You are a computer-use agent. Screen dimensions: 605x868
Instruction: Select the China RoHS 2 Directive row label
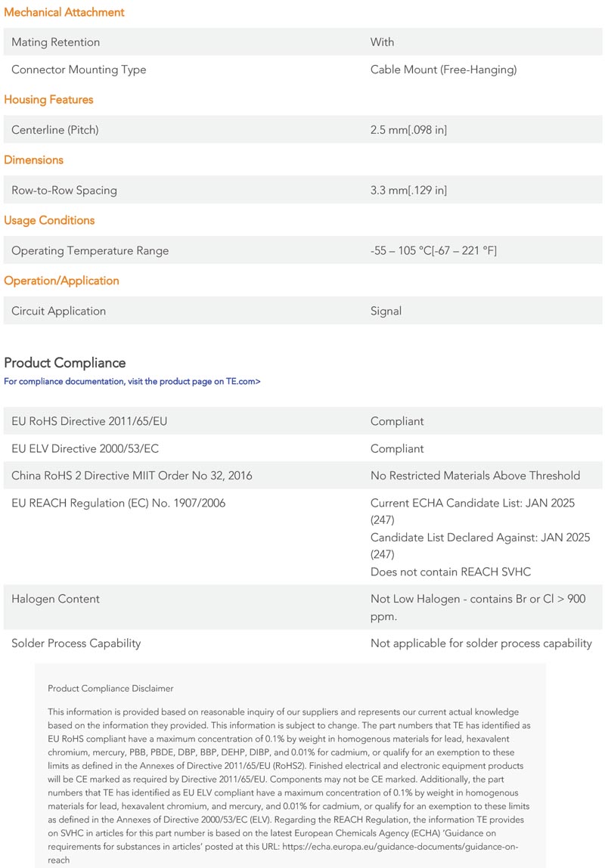pyautogui.click(x=132, y=476)
